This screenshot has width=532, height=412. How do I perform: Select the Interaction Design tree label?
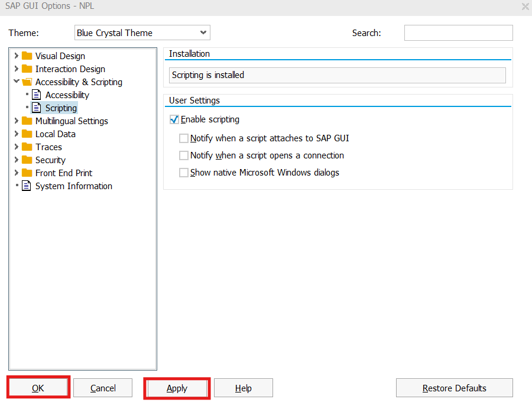[x=70, y=69]
